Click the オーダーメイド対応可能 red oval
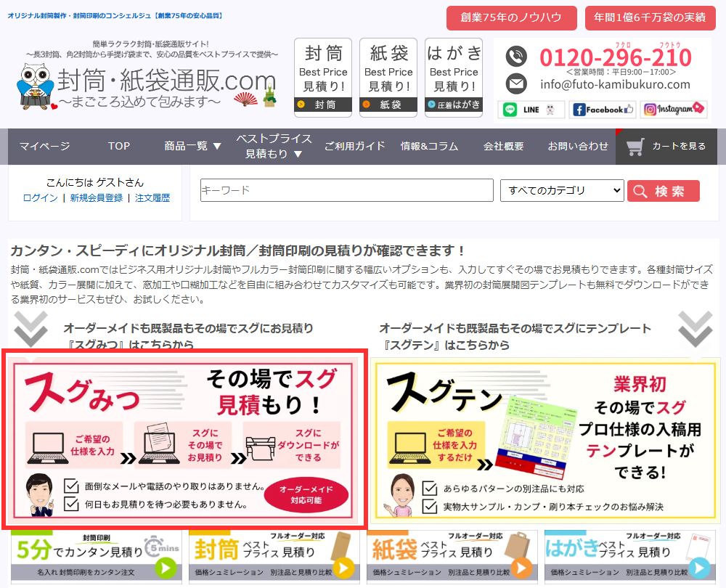Viewport: 726px width, 588px height. [x=306, y=495]
